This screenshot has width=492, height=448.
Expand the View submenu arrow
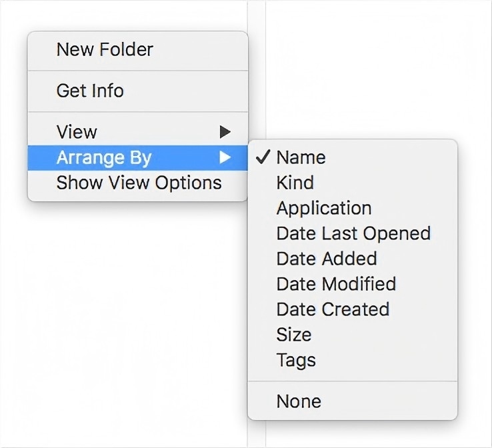(225, 132)
